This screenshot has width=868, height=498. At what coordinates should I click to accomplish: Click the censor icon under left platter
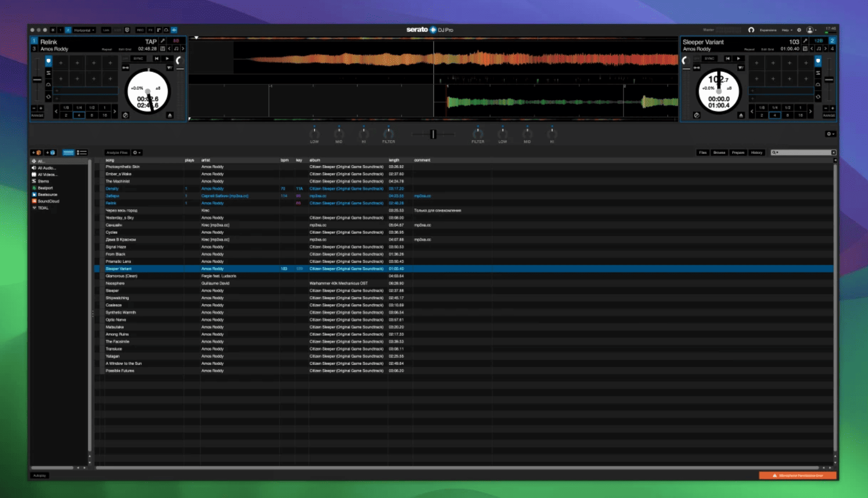(126, 115)
